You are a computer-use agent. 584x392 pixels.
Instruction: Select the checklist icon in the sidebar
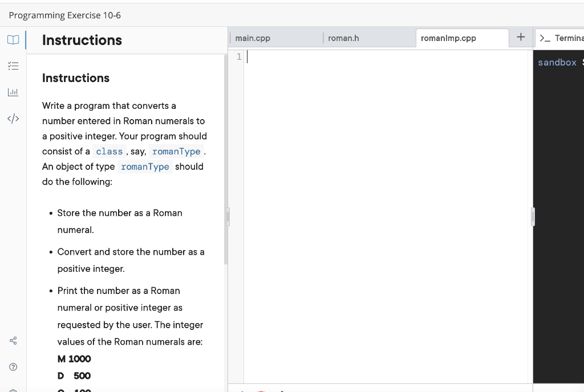click(x=13, y=66)
